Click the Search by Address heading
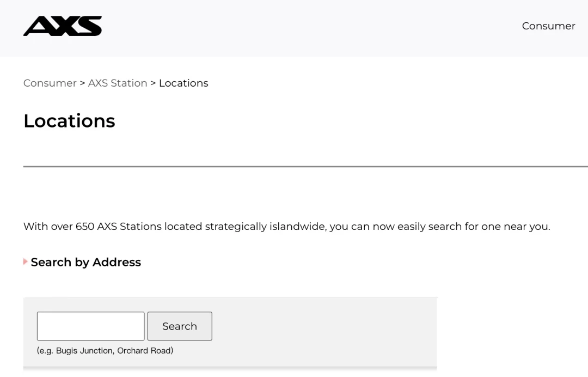Image resolution: width=588 pixels, height=377 pixels. [x=86, y=262]
